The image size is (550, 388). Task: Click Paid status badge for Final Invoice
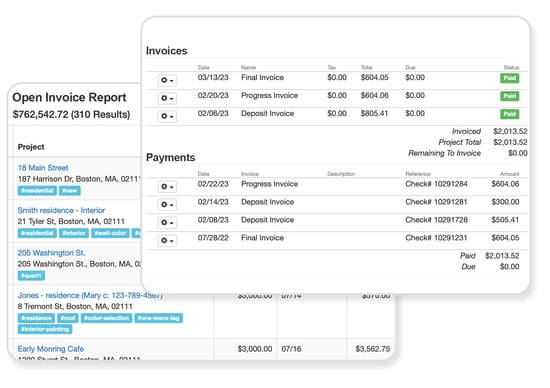click(509, 78)
